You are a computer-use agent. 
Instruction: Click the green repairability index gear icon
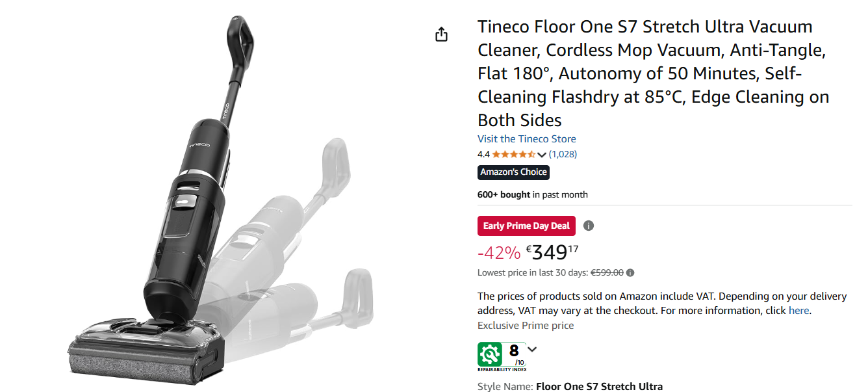point(490,354)
